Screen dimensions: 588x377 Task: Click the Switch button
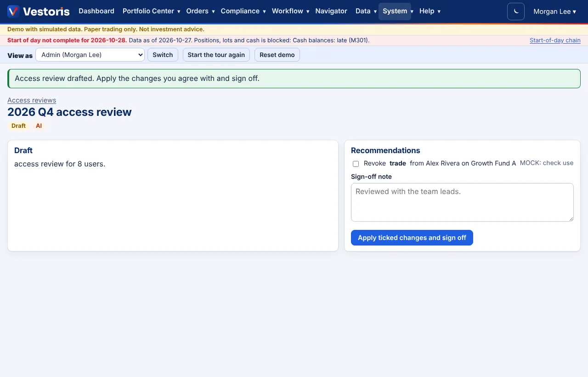(163, 55)
